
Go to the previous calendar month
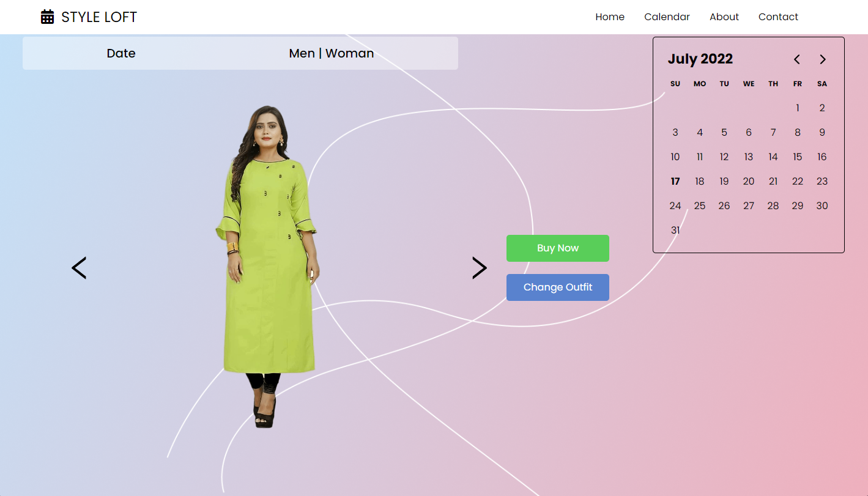pos(797,59)
